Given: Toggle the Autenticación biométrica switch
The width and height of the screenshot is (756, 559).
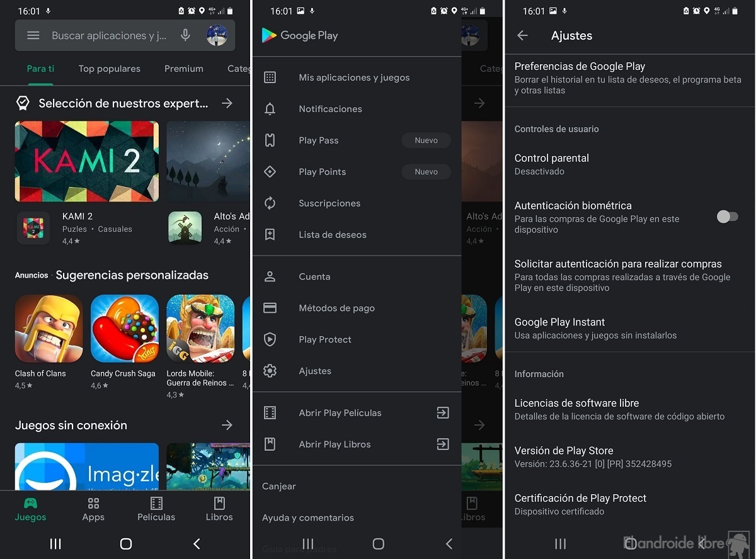Looking at the screenshot, I should pos(727,217).
